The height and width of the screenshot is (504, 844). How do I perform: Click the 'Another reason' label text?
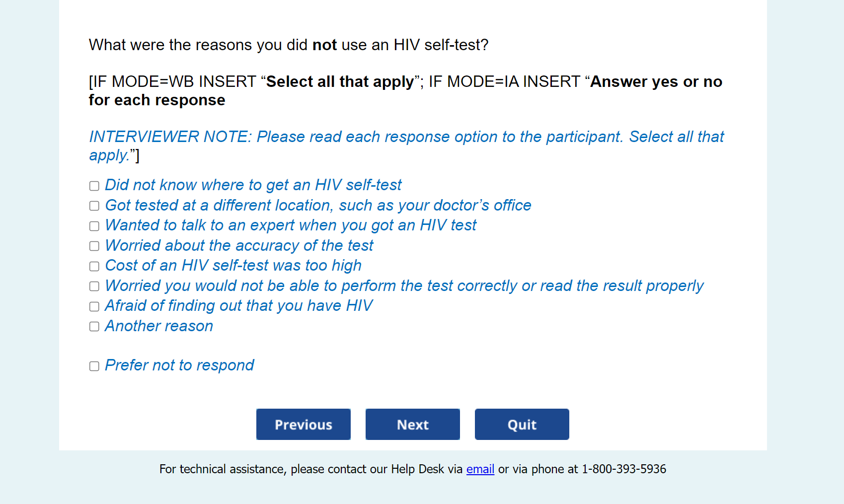pyautogui.click(x=159, y=326)
